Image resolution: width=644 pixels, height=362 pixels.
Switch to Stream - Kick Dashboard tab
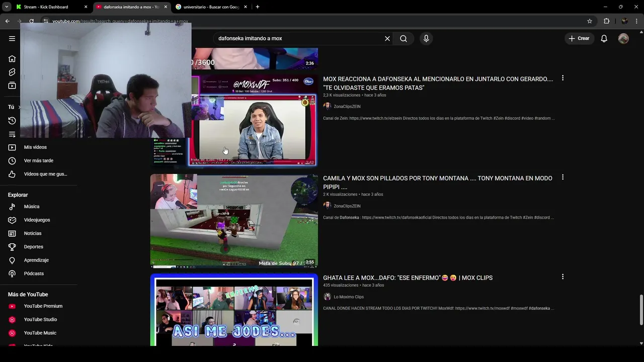pos(52,7)
